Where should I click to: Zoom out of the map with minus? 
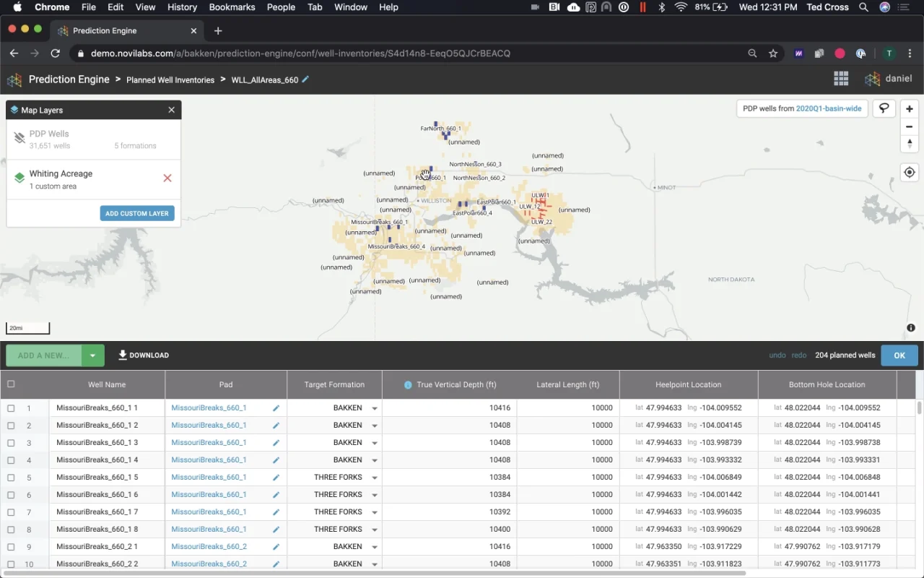point(910,126)
